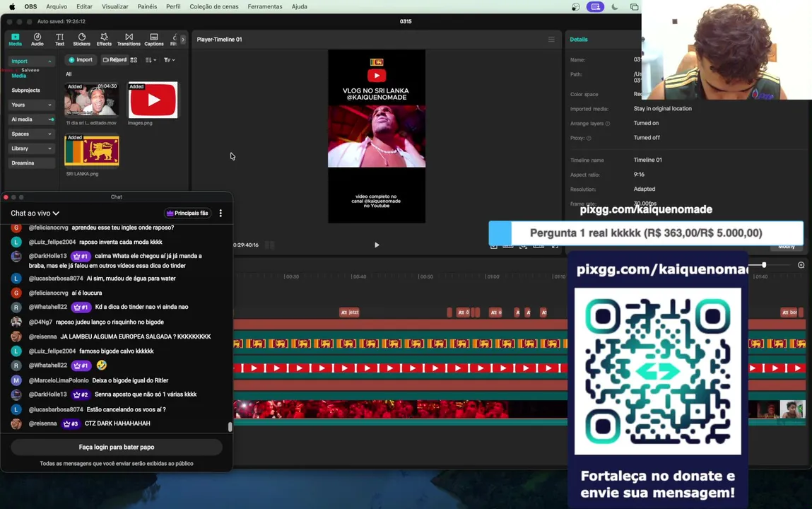Viewport: 812px width, 509px height.
Task: Click the video preview in the player
Action: coord(377,136)
